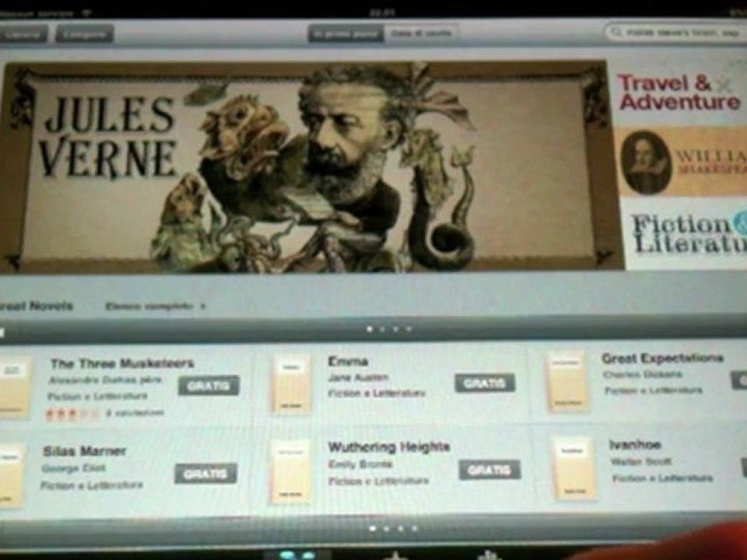This screenshot has width=747, height=560.
Task: Click the page dots under Great Novels heading
Action: [x=389, y=329]
